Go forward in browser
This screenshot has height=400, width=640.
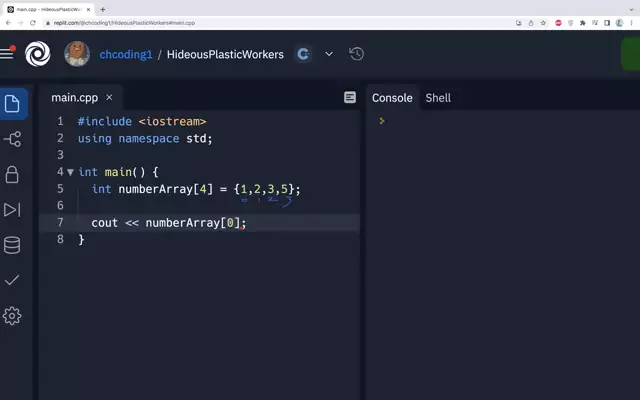tap(20, 23)
